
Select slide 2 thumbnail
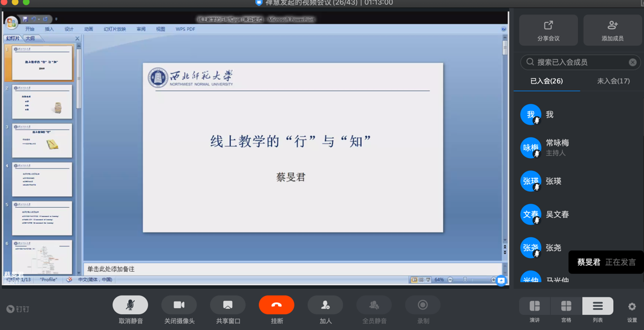point(42,102)
